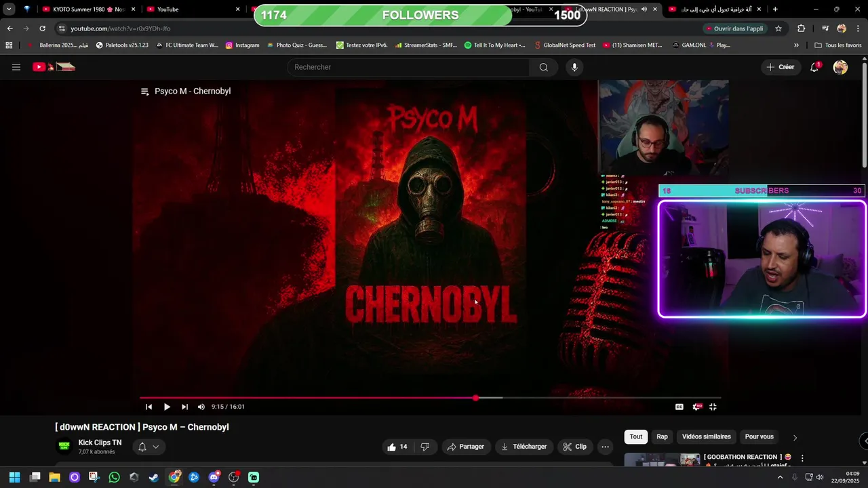Switch to the YouTube browser tab
The width and height of the screenshot is (868, 488).
(x=193, y=9)
